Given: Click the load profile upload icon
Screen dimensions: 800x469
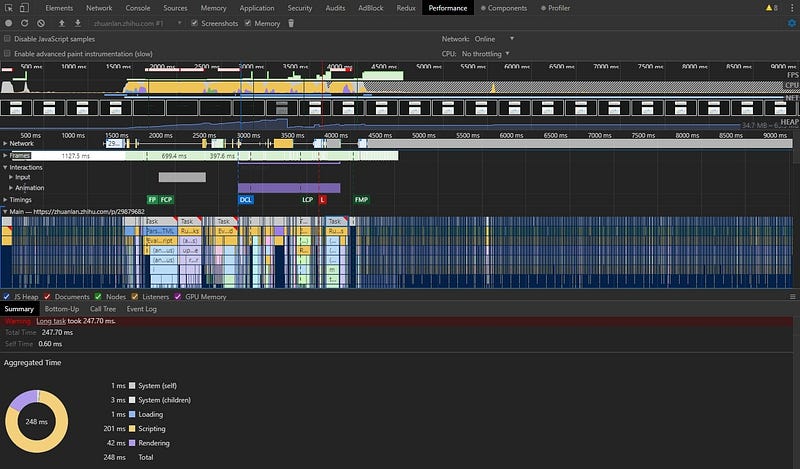Looking at the screenshot, I should pyautogui.click(x=63, y=23).
